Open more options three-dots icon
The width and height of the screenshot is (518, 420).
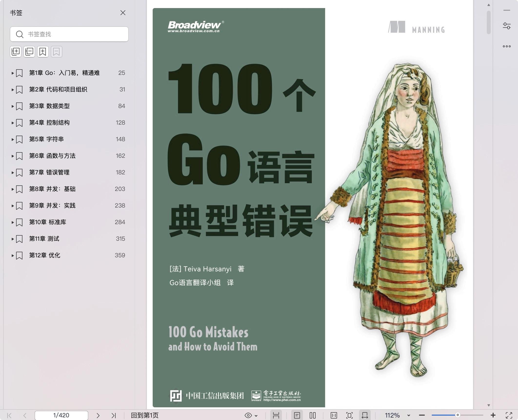pyautogui.click(x=507, y=46)
